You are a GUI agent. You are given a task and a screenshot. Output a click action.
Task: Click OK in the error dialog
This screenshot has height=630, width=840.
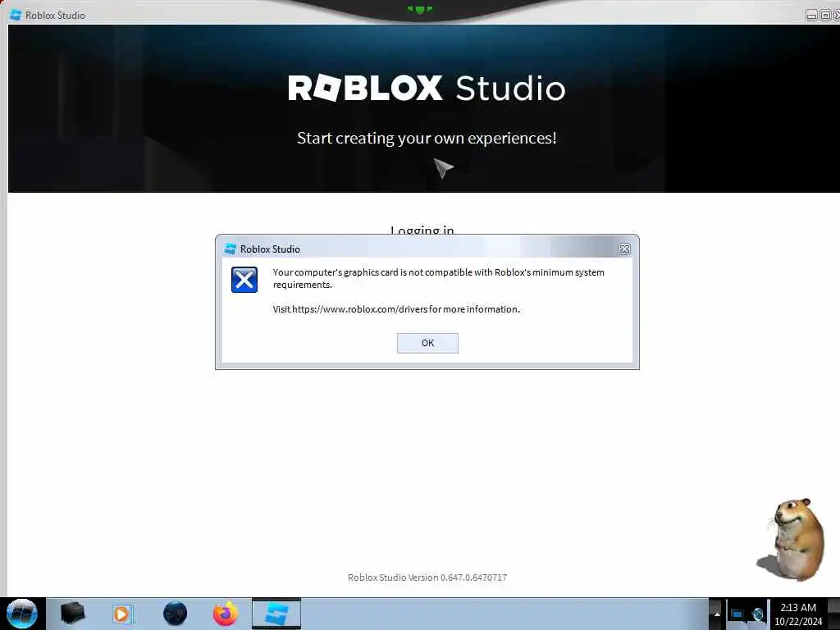[427, 343]
